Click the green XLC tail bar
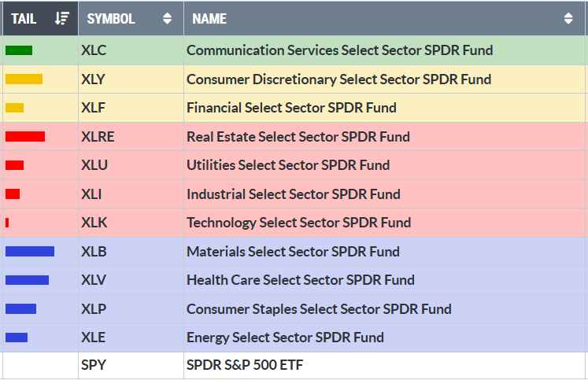Screen dimensions: 588x380 click(19, 50)
